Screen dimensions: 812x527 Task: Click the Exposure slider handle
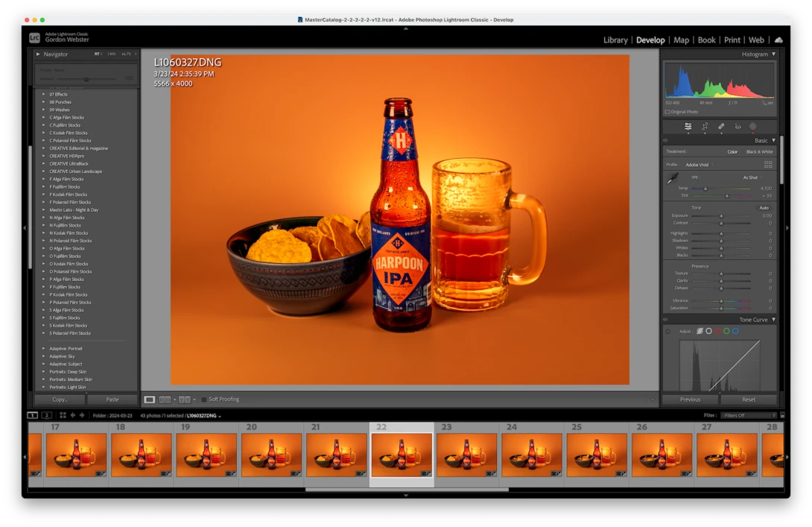tap(721, 216)
